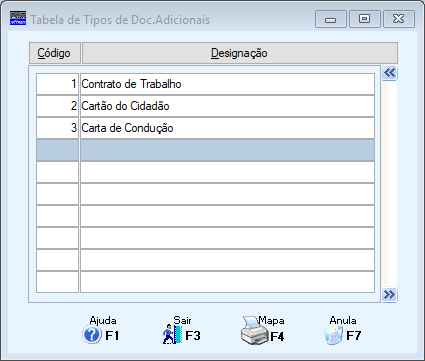
Task: Click the Ajuda F1 help icon
Action: [92, 335]
